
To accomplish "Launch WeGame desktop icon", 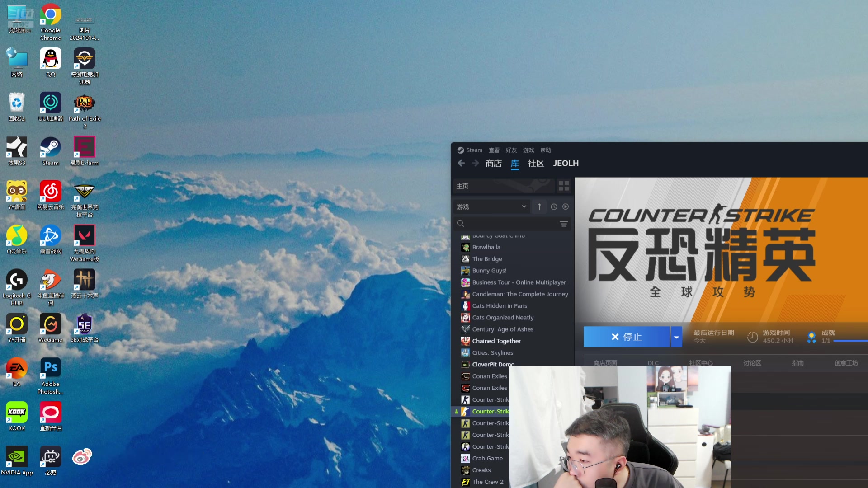I will [x=50, y=328].
